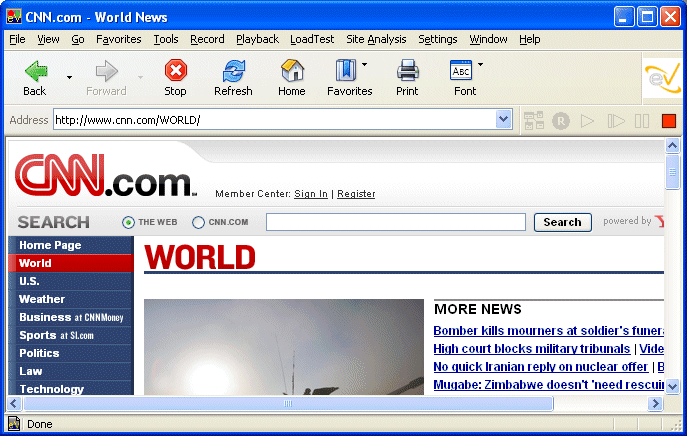Start recording with the R icon

point(561,121)
